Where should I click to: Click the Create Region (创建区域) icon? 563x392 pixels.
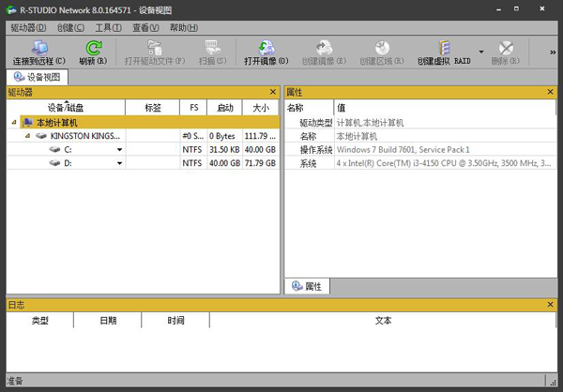click(x=382, y=48)
